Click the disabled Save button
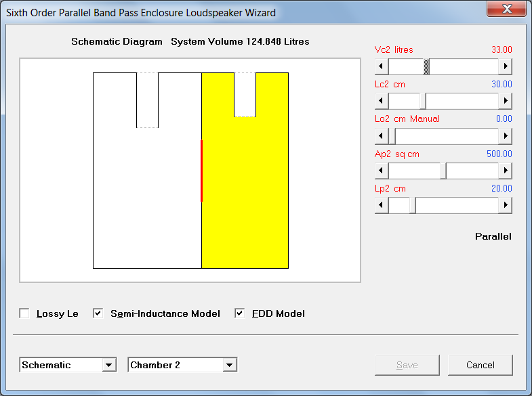The height and width of the screenshot is (396, 532). [x=407, y=365]
